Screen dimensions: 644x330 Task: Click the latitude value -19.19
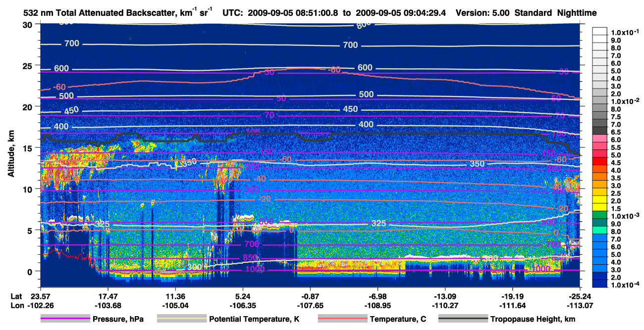click(x=513, y=296)
